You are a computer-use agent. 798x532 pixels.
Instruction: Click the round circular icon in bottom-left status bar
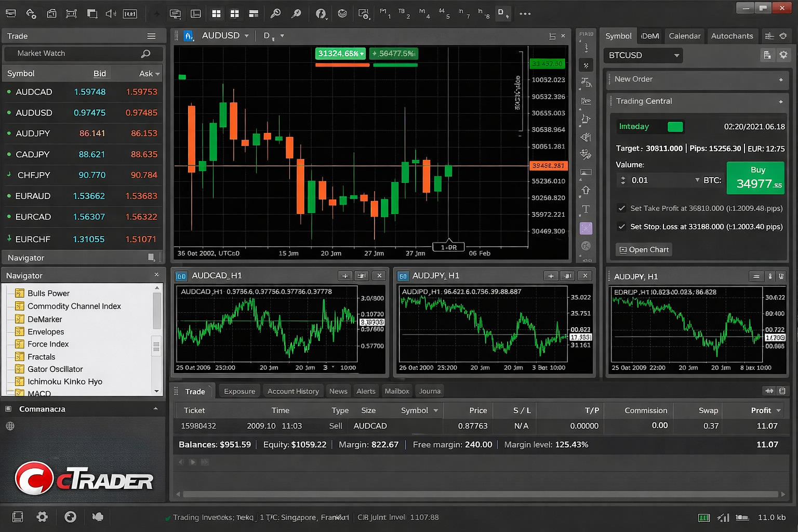[x=70, y=516]
